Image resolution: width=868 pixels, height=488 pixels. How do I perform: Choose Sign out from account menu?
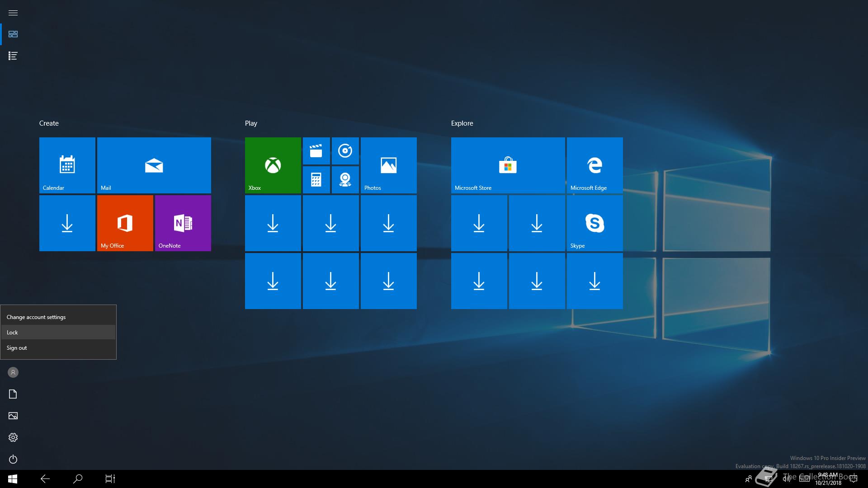point(58,348)
